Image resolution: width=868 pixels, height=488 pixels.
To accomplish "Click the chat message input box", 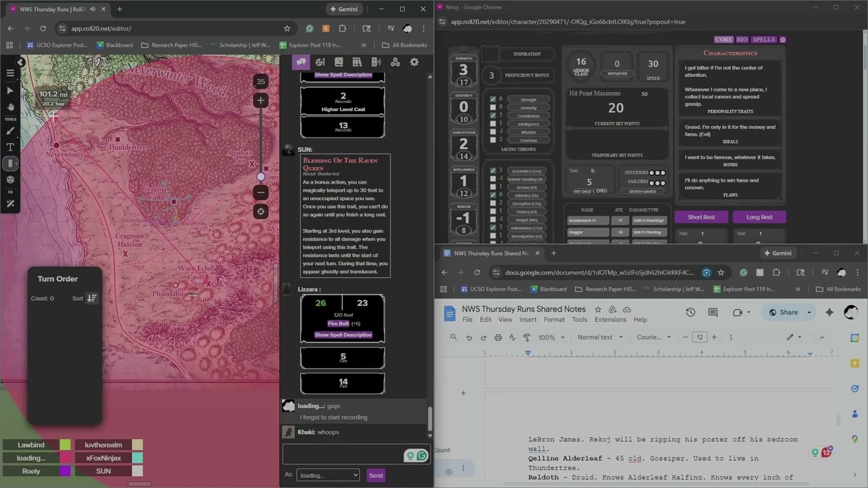I will pyautogui.click(x=356, y=454).
